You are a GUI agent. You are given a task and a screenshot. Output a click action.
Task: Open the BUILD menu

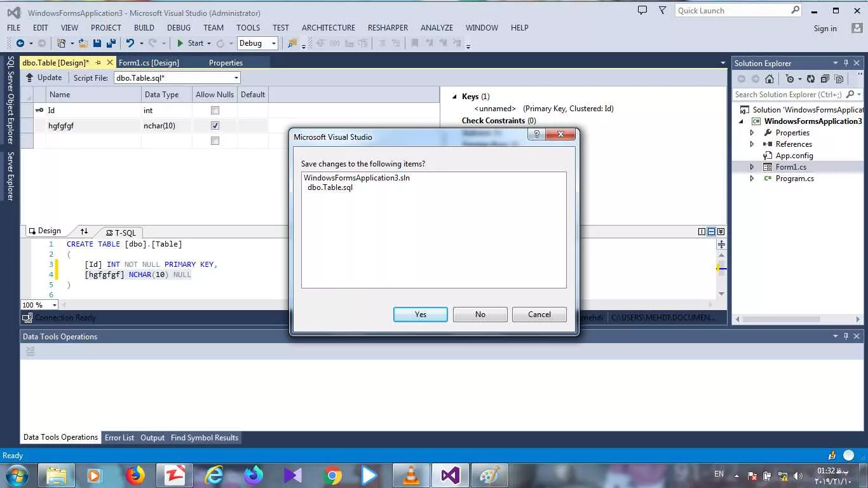[x=144, y=27]
